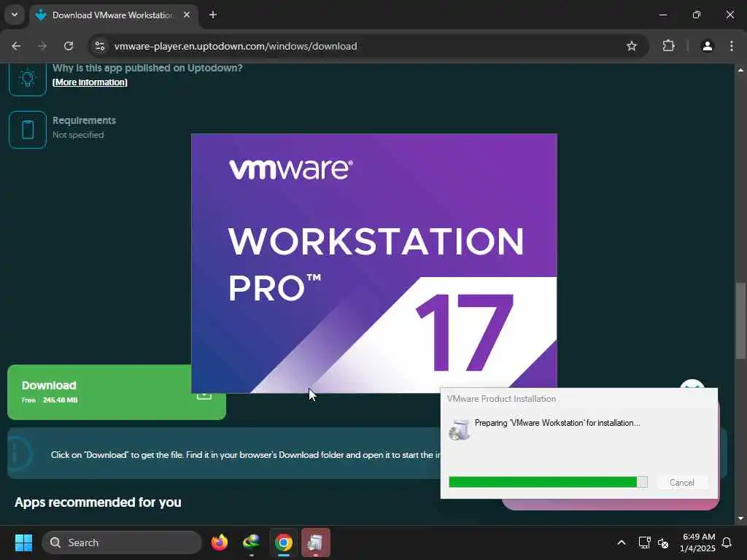Open site information icon in address bar

tap(99, 46)
